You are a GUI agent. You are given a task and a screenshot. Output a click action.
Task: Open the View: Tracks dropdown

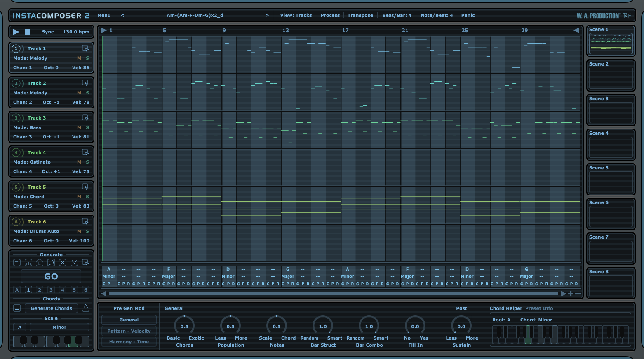point(296,15)
